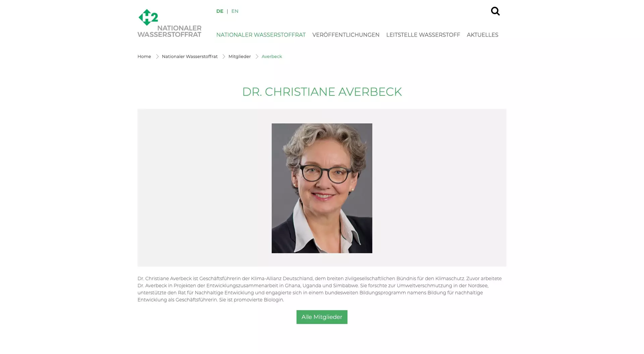Click the Nationaler Wasserstoffrat logo text

pos(169,31)
